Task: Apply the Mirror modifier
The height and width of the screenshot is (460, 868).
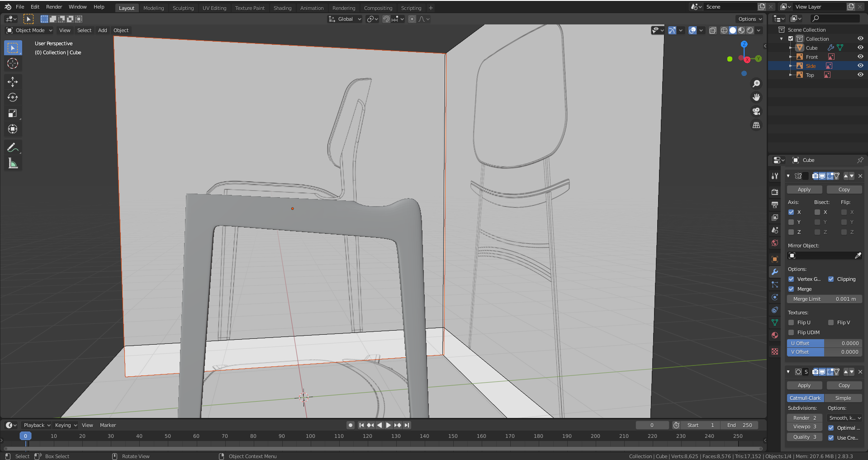Action: (804, 190)
